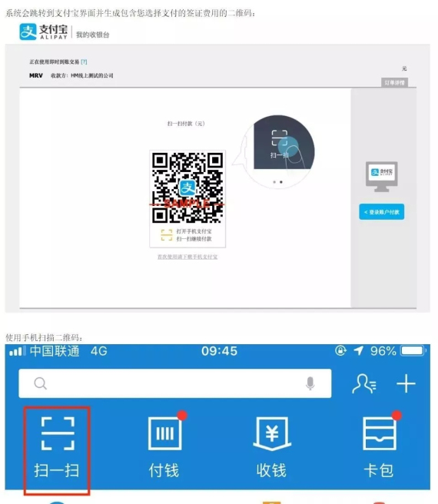Open the 首次使用请下载手机支付宝 link
Image resolution: width=438 pixels, height=504 pixels.
pos(187,257)
